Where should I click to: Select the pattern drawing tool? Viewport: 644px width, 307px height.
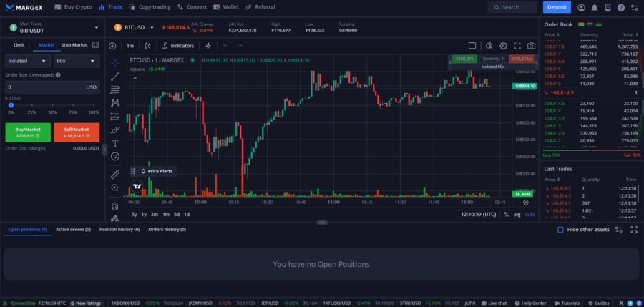click(115, 103)
